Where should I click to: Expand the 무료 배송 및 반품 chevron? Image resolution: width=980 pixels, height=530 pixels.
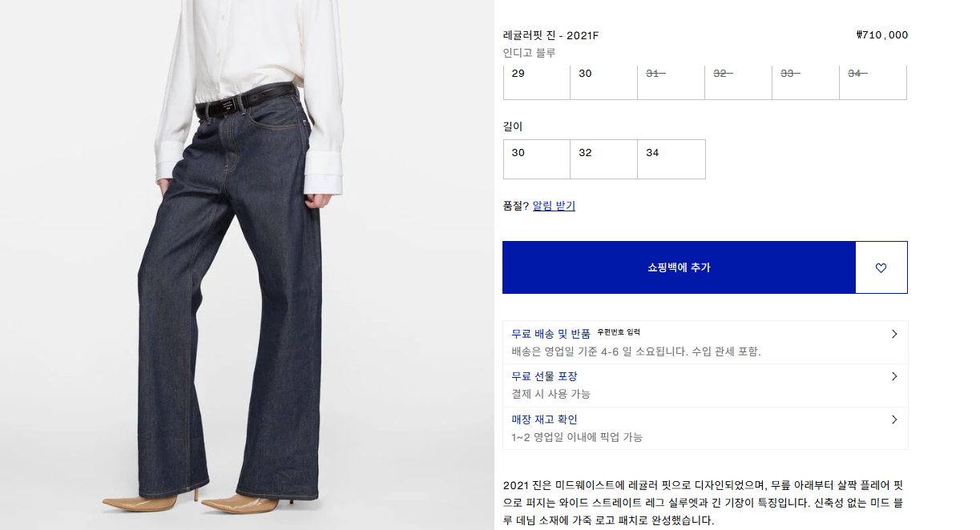pyautogui.click(x=894, y=334)
